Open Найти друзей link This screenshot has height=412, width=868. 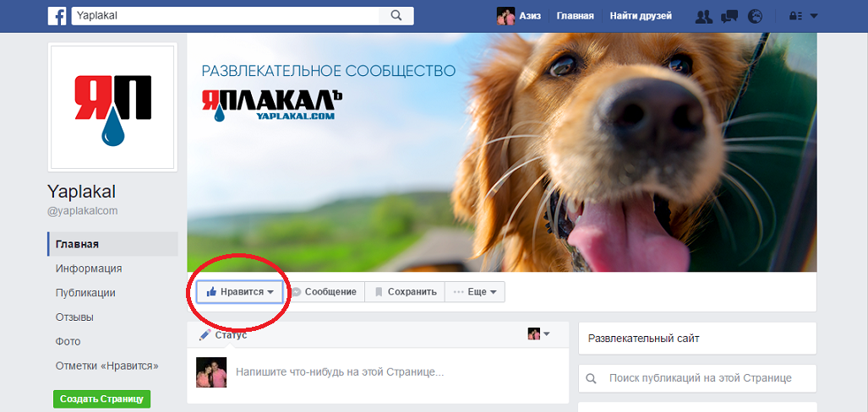click(x=641, y=16)
